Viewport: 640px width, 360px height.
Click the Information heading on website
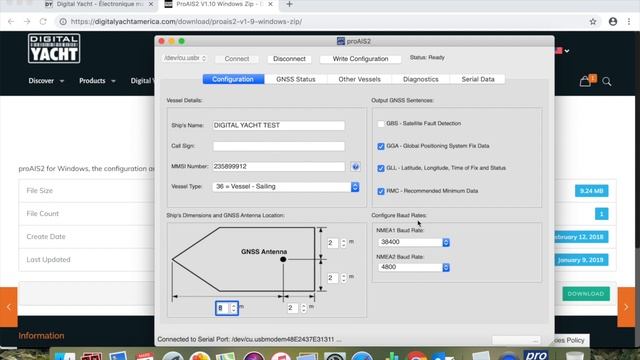tap(41, 336)
